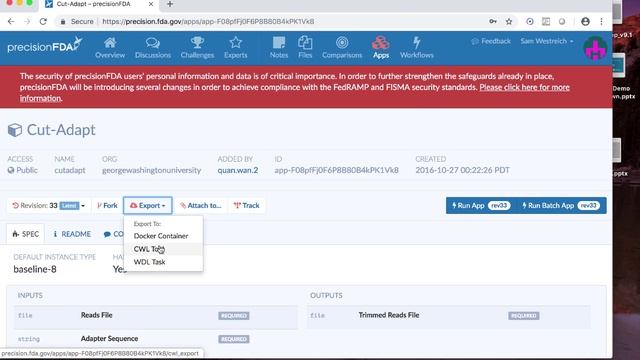Viewport: 640px width, 360px height.
Task: Click the Cut-Adapt cube icon
Action: pyautogui.click(x=15, y=130)
